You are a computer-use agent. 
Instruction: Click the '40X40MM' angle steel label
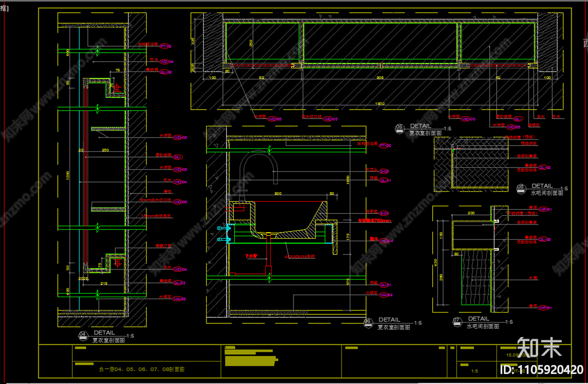[300, 257]
